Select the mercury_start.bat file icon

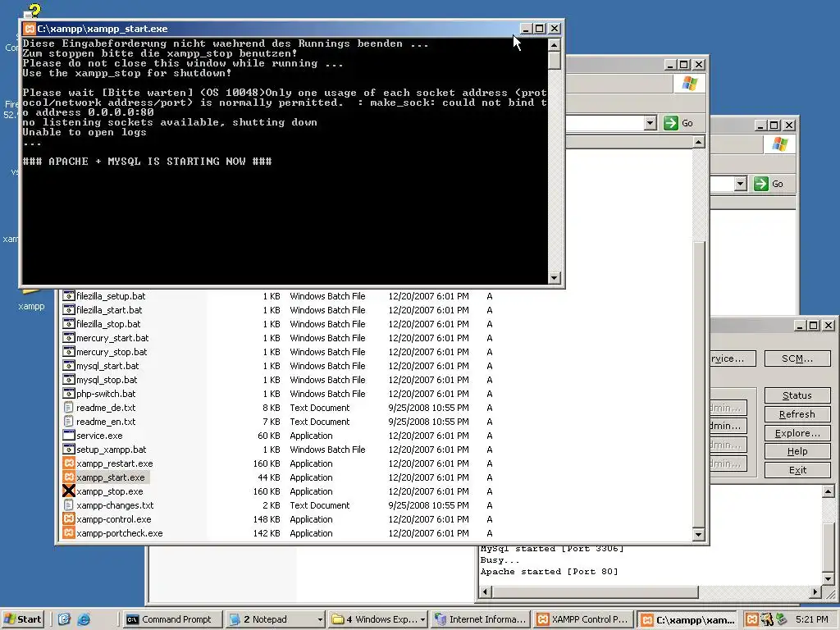69,337
